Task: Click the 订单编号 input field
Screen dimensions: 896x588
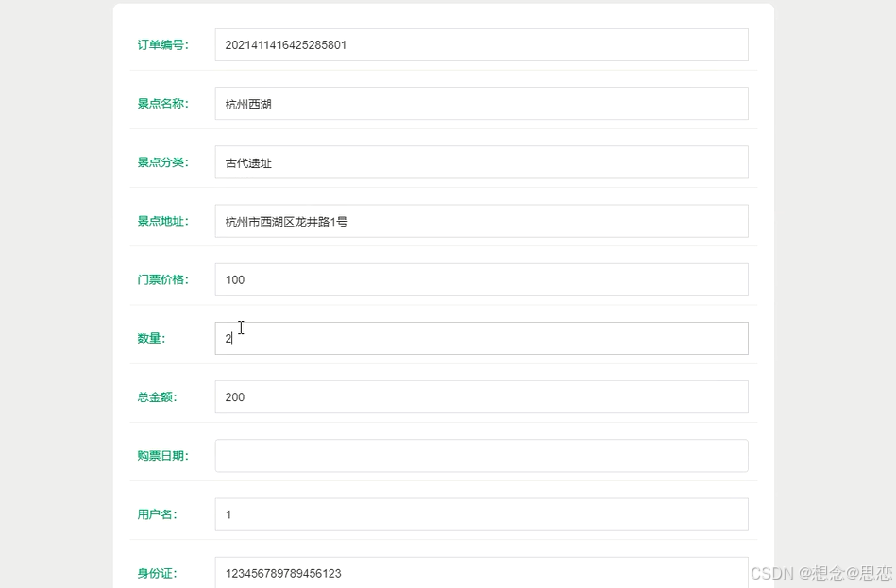Action: pyautogui.click(x=482, y=44)
